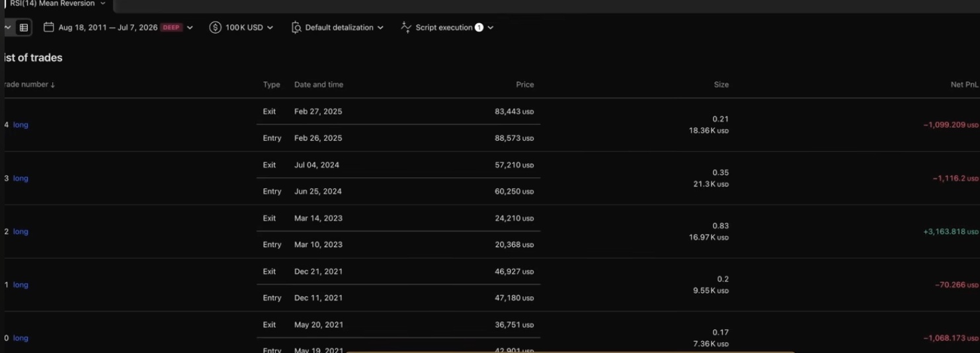This screenshot has width=980, height=353.
Task: Select the Jul 04, 2024 exit date
Action: [x=317, y=165]
